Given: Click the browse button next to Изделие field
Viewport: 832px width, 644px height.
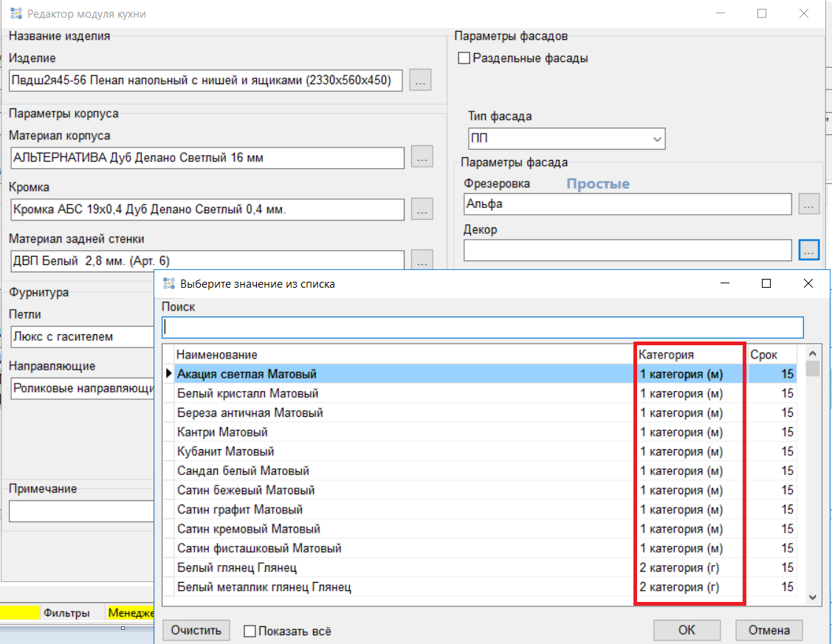Looking at the screenshot, I should pos(420,80).
